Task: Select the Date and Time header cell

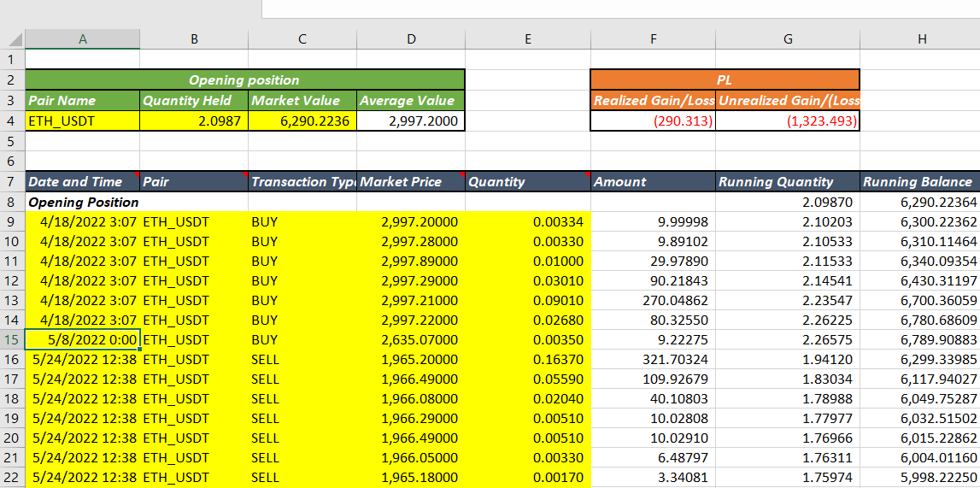Action: coord(83,182)
